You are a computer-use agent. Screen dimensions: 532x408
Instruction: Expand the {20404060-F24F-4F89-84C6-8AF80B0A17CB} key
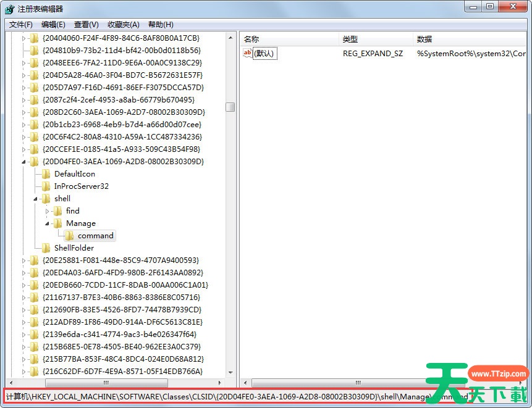click(23, 38)
